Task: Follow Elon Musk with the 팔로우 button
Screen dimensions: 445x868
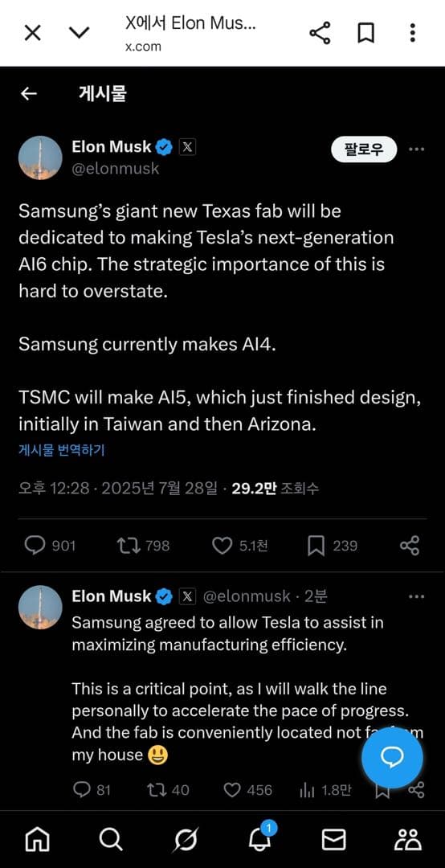Action: [x=364, y=149]
